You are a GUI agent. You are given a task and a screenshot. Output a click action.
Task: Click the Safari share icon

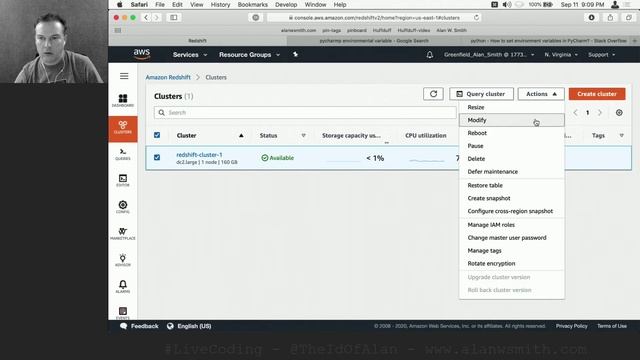point(610,18)
